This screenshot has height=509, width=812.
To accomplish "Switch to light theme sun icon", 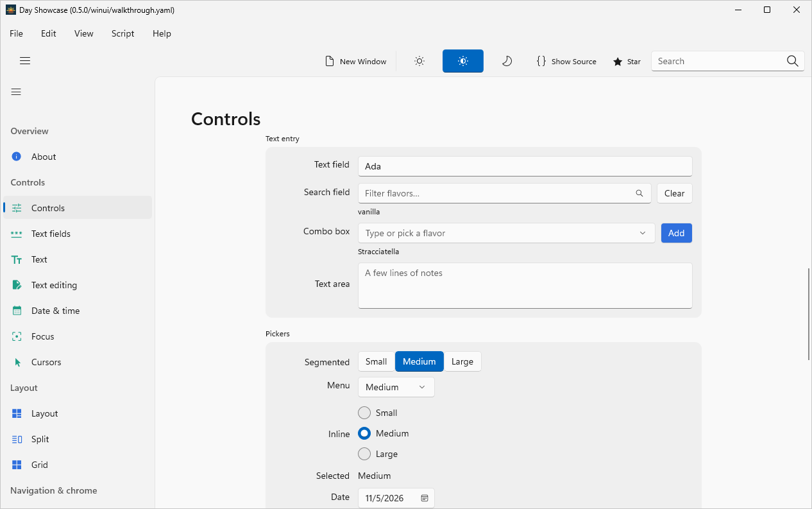I will pyautogui.click(x=419, y=61).
